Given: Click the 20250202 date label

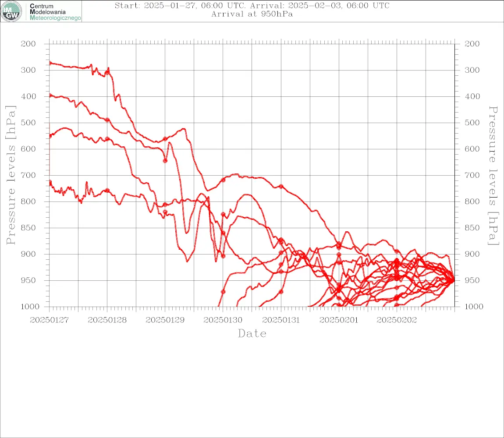Looking at the screenshot, I should pos(397,320).
